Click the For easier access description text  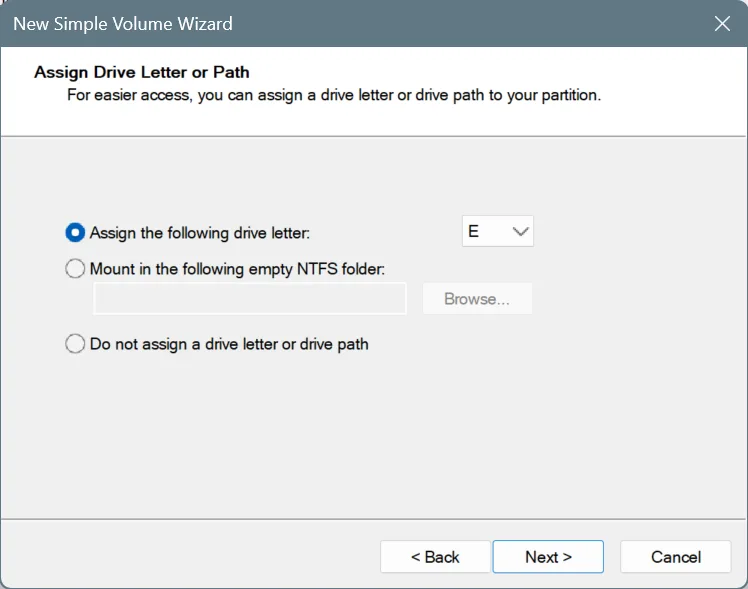334,95
